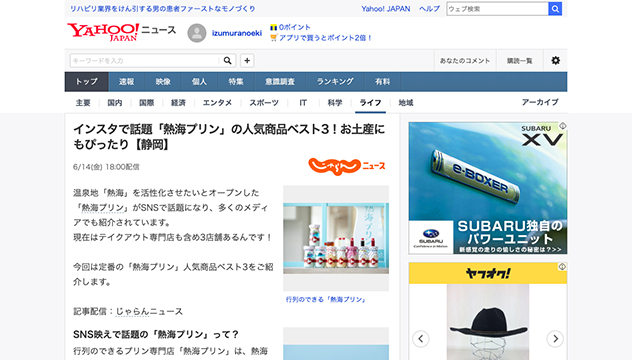This screenshot has width=632, height=360.
Task: Click the shopping cart points promotion icon
Action: tap(274, 38)
